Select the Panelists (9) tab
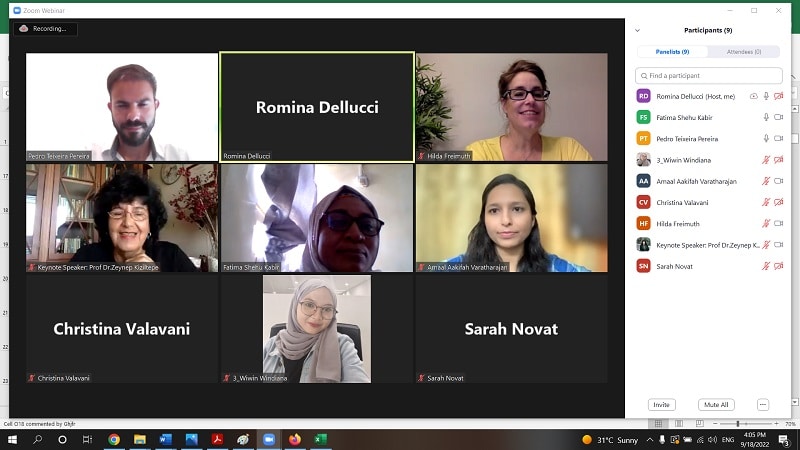Image resolution: width=800 pixels, height=450 pixels. coord(672,52)
